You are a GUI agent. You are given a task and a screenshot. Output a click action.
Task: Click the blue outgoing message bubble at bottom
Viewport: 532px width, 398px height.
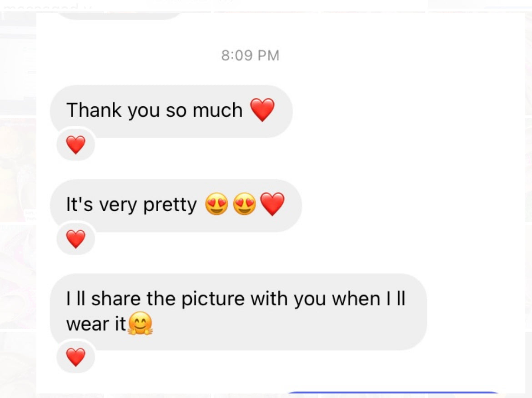(393, 393)
